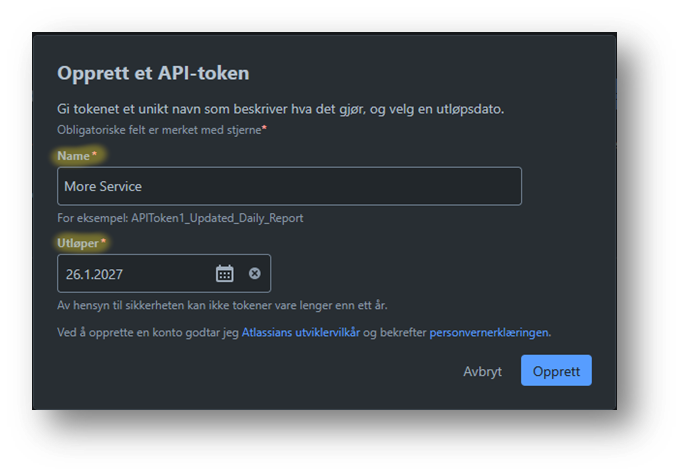Image resolution: width=682 pixels, height=475 pixels.
Task: Click 'og bekrefter' text between the two links
Action: coord(395,332)
